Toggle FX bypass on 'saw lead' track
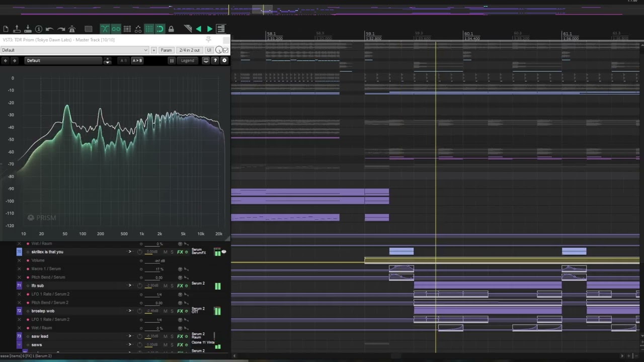Image resolution: width=644 pixels, height=362 pixels. coord(186,336)
